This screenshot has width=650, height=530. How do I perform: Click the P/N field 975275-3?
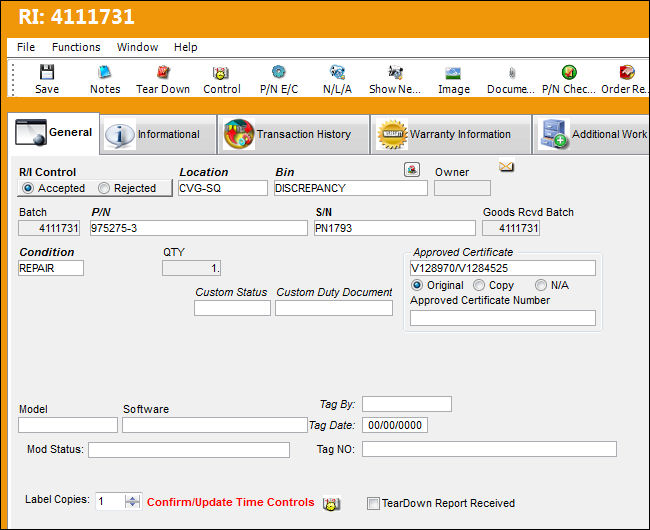pos(199,228)
